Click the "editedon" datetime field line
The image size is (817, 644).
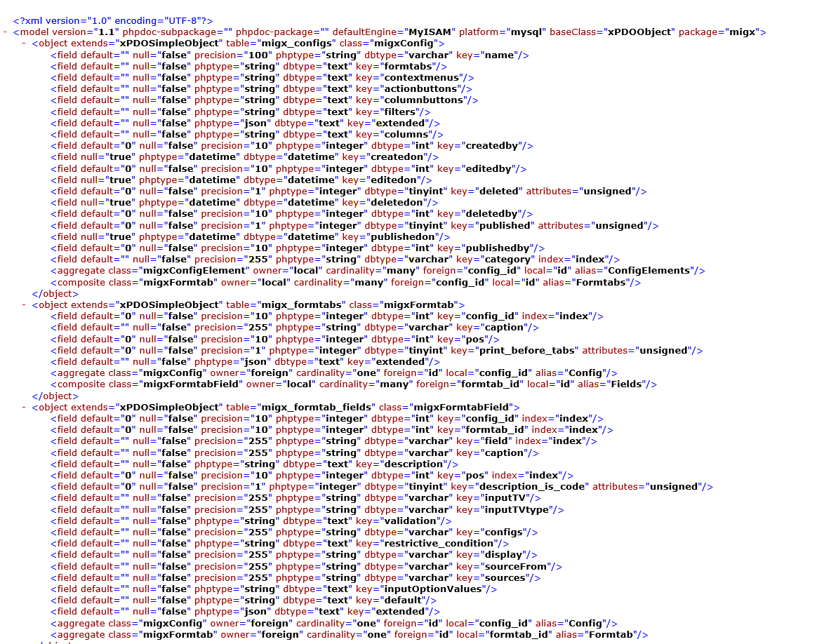tap(241, 180)
